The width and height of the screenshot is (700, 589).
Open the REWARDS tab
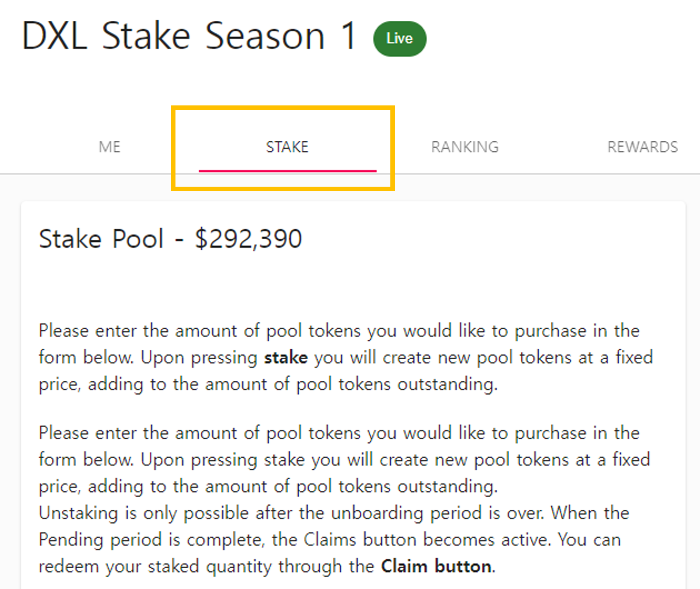click(642, 147)
